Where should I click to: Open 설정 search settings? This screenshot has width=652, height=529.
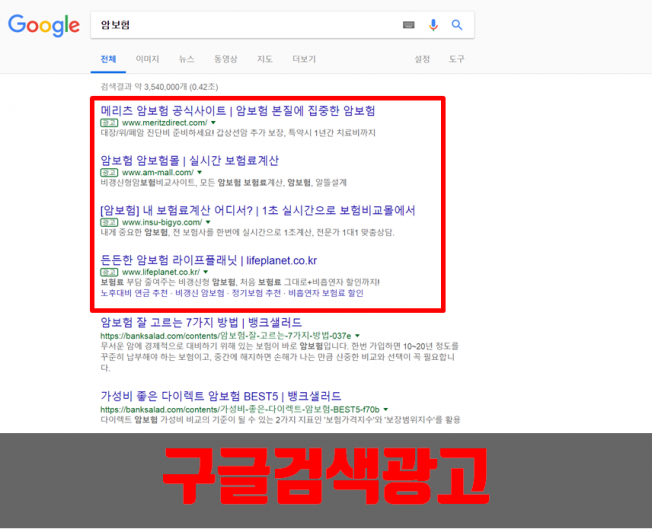[422, 59]
